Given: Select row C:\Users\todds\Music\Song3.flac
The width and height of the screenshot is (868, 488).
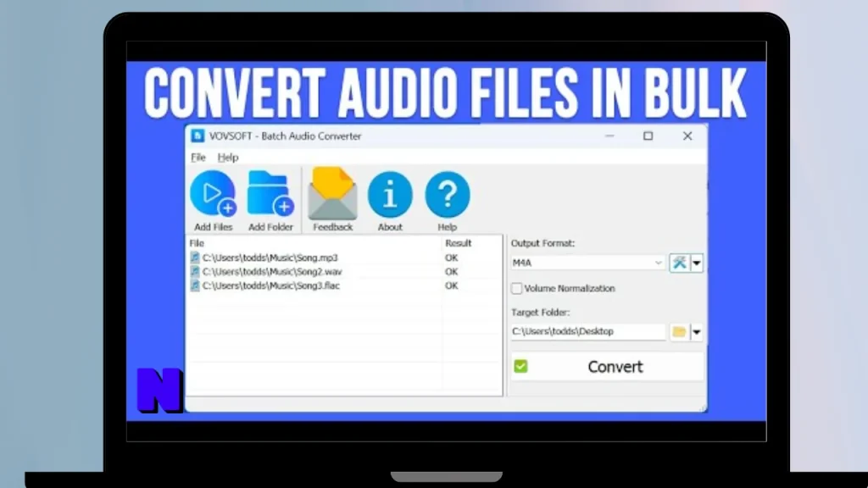Looking at the screenshot, I should point(344,286).
